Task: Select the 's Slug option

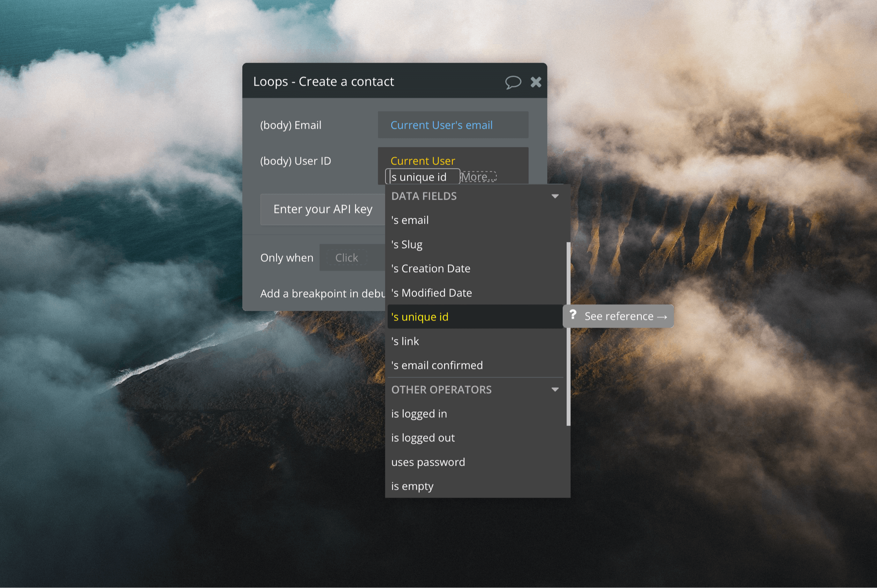Action: pyautogui.click(x=475, y=245)
